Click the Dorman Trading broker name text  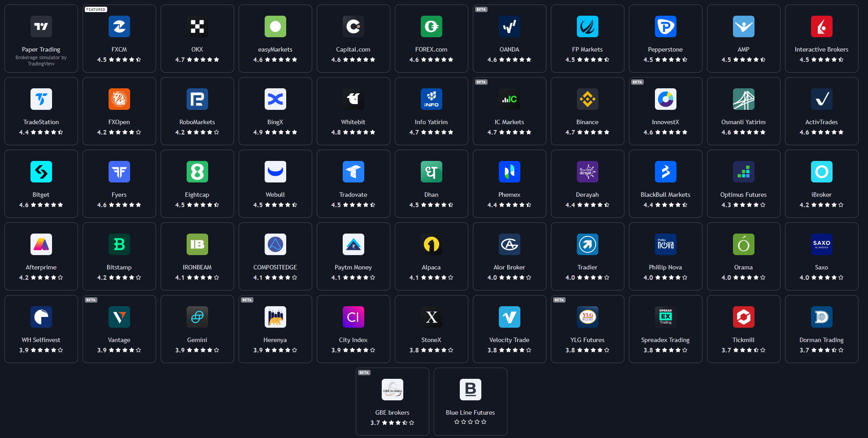click(822, 340)
